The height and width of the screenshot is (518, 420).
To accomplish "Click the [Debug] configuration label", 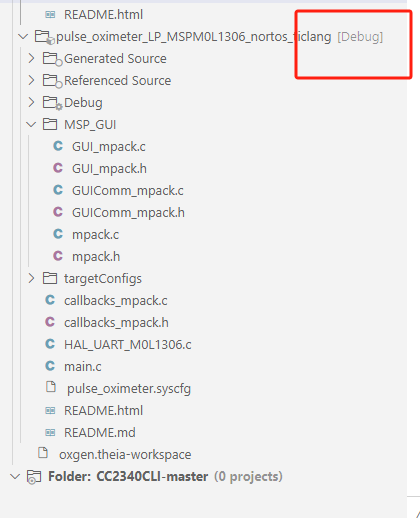I will (360, 37).
